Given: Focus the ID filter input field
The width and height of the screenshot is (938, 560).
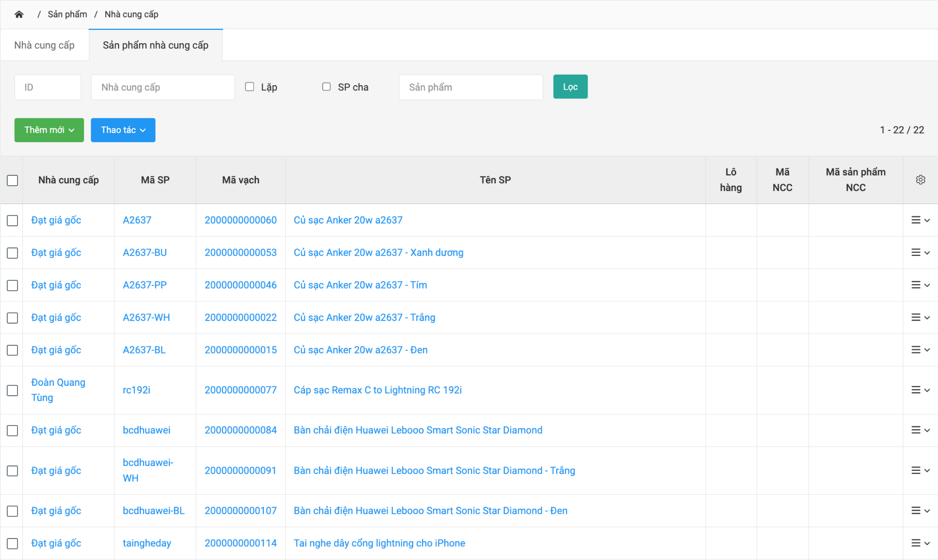Looking at the screenshot, I should [x=48, y=87].
